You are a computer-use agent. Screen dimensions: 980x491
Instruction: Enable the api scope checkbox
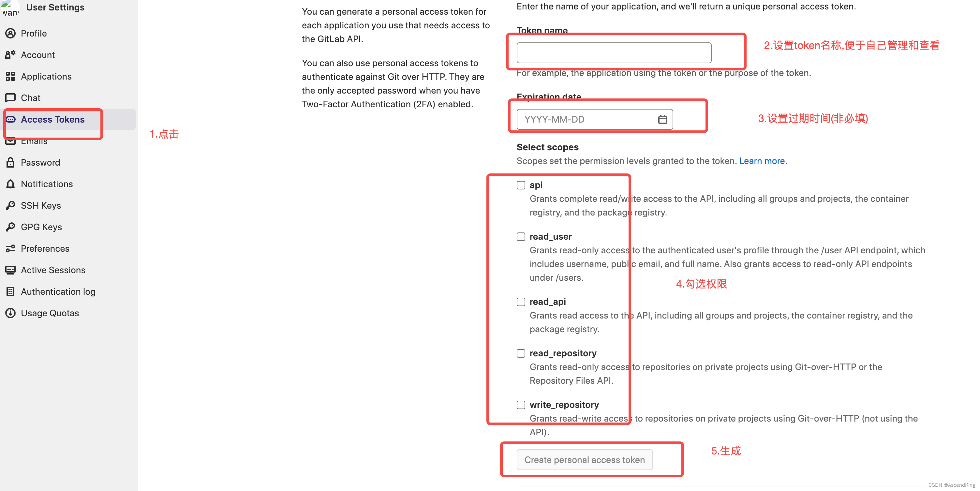point(521,184)
